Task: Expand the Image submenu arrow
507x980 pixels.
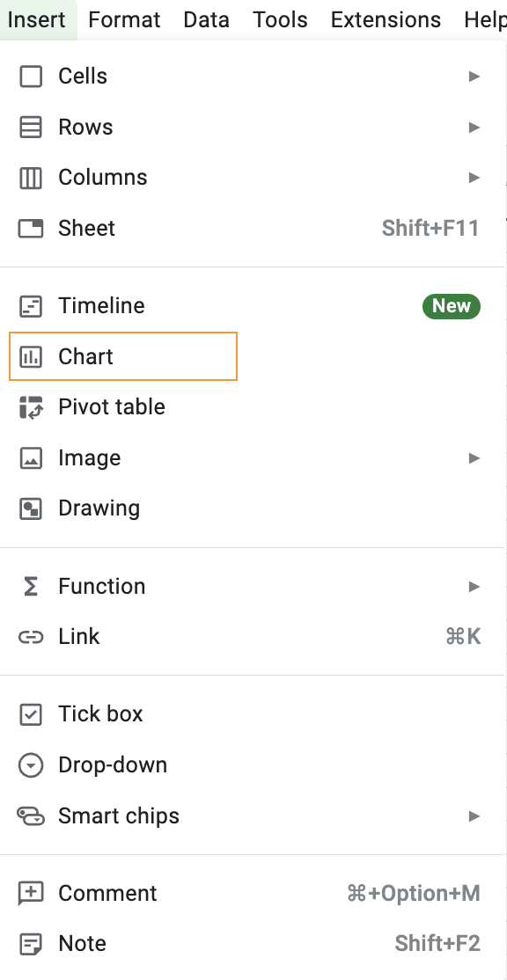Action: click(474, 458)
